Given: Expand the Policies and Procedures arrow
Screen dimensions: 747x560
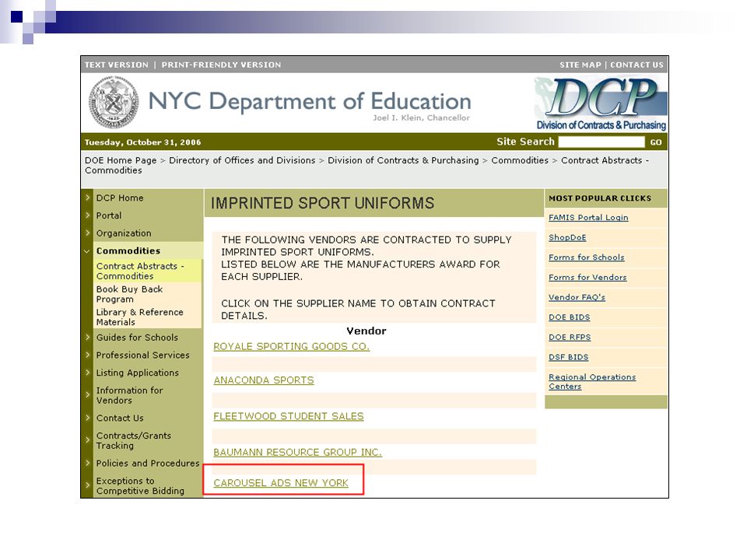Looking at the screenshot, I should [x=88, y=463].
